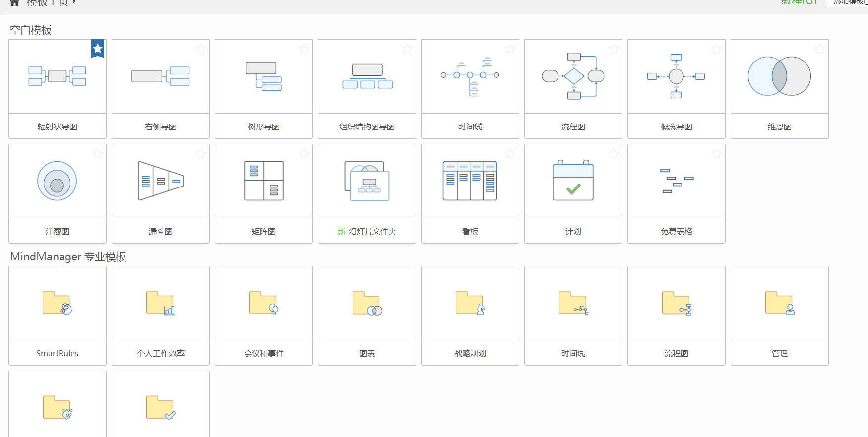Pick the Concept Map (概念导图) template icon
This screenshot has width=868, height=437.
[677, 76]
